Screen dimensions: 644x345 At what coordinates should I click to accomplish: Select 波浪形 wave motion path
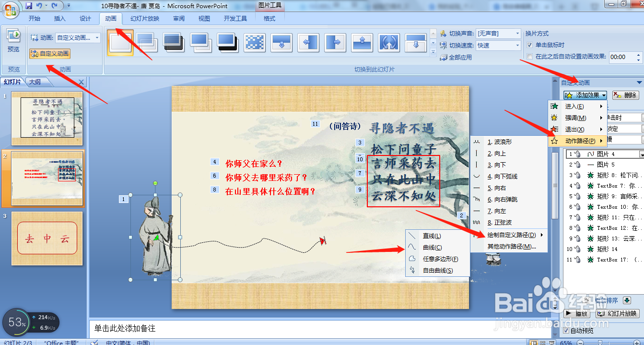508,142
